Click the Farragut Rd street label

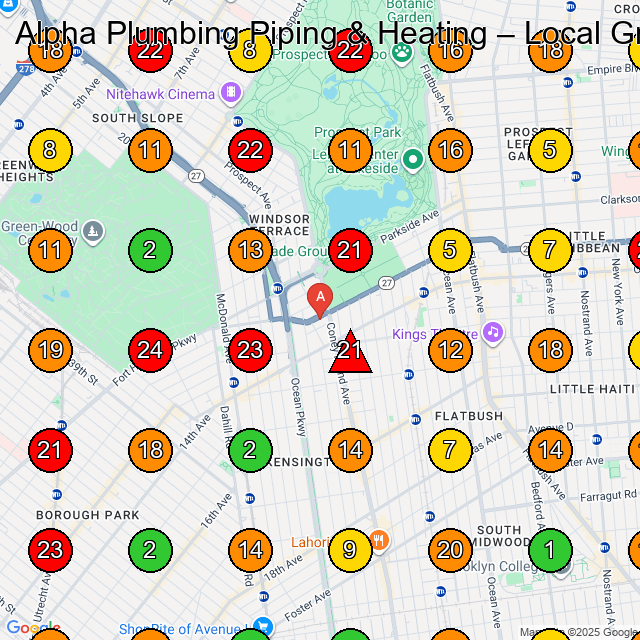[x=609, y=496]
